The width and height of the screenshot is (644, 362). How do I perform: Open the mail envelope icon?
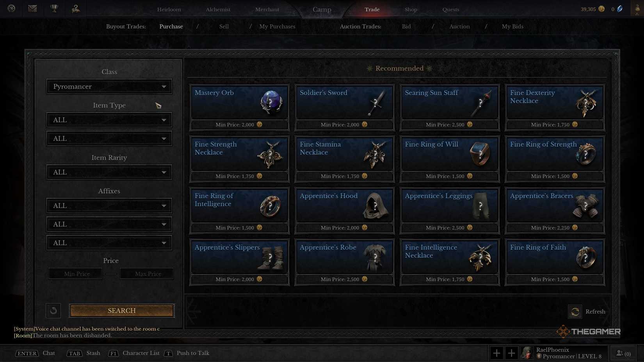pos(32,8)
